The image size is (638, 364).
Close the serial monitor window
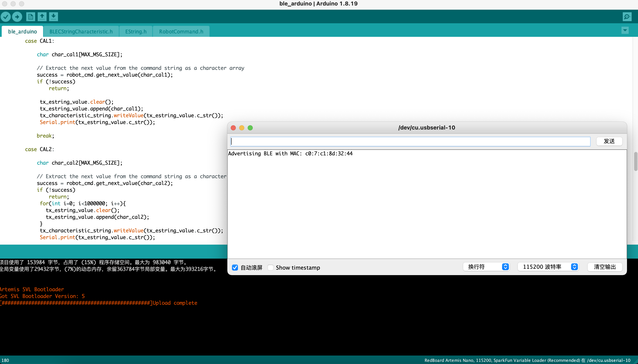233,128
